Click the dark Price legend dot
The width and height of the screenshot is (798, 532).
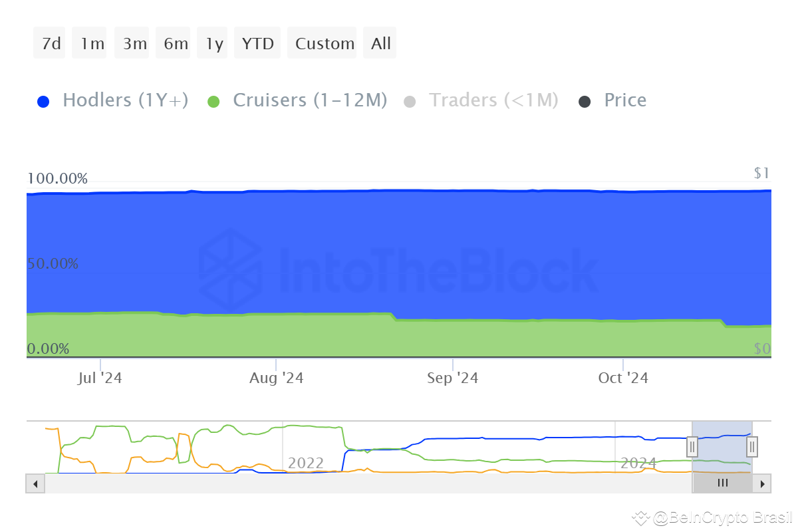585,102
